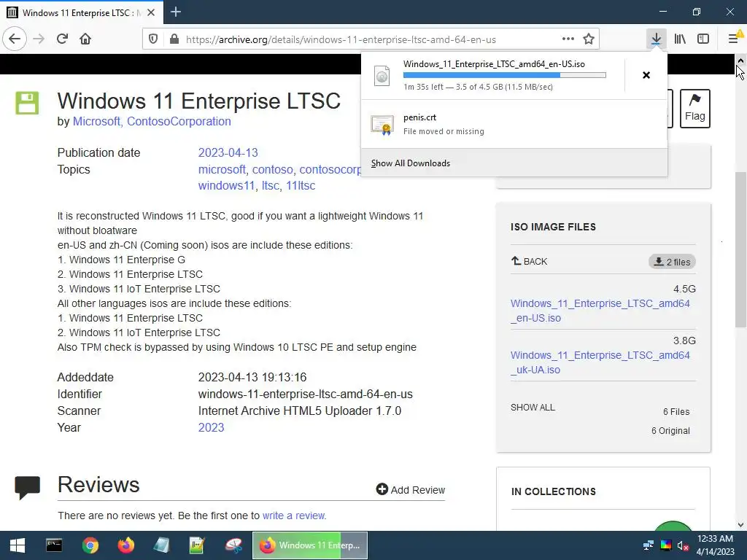Open ContosoCorporation author link
747x560 pixels.
coord(179,122)
